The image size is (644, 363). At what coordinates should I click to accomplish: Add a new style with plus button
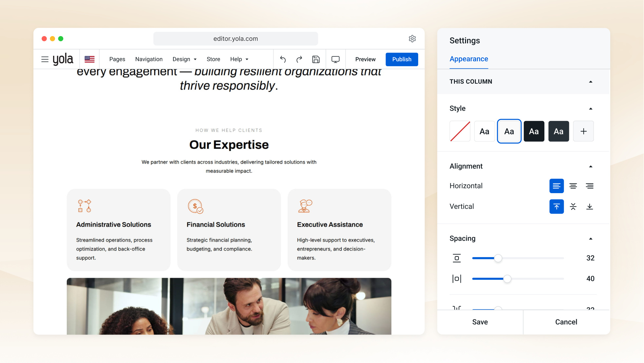coord(583,131)
